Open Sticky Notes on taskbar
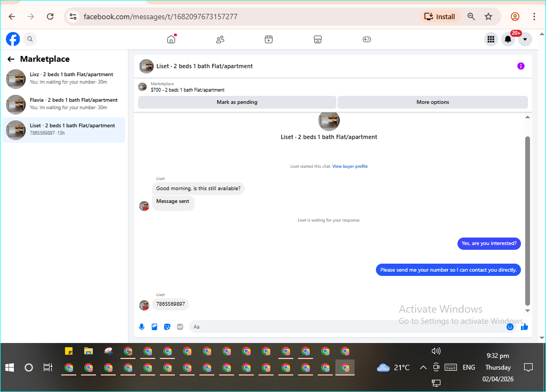Image resolution: width=546 pixels, height=392 pixels. click(x=69, y=352)
